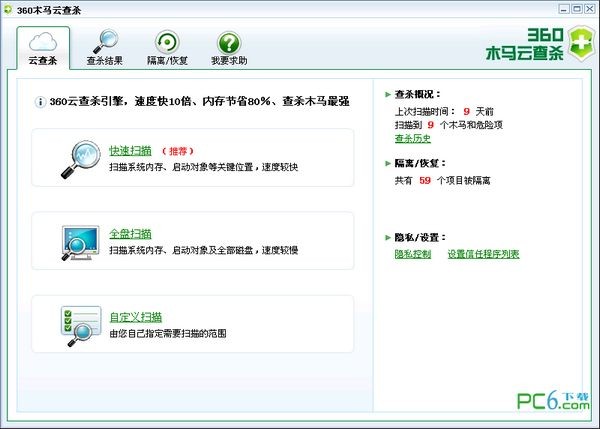Click text 上次扫描时间: 9 天前
Screen dimensions: 600x429
pos(444,111)
